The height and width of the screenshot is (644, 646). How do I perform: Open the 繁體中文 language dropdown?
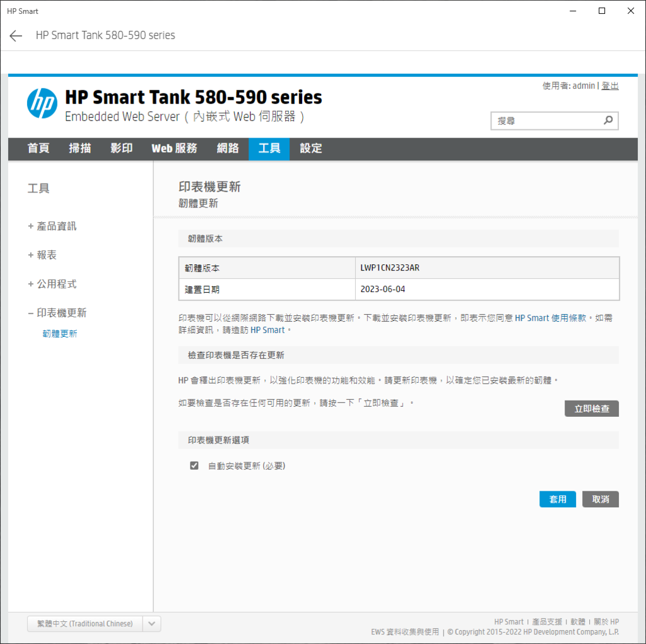[x=94, y=624]
